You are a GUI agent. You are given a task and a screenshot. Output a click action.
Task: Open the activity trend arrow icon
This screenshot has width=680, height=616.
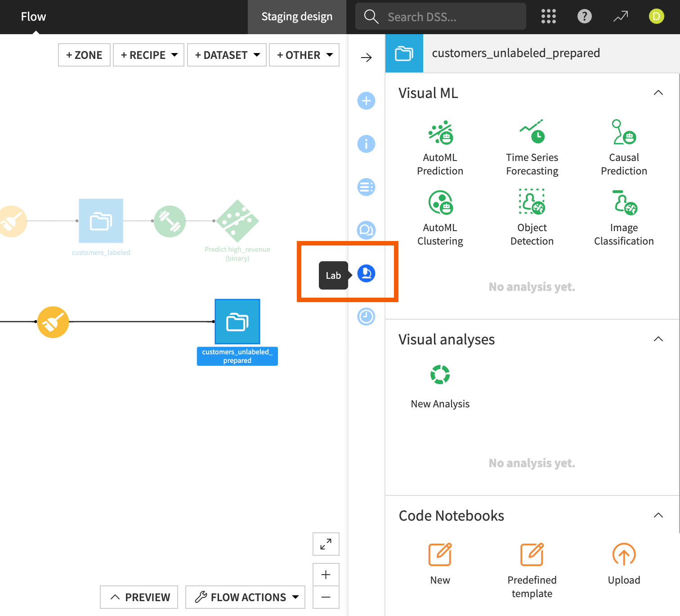tap(621, 17)
